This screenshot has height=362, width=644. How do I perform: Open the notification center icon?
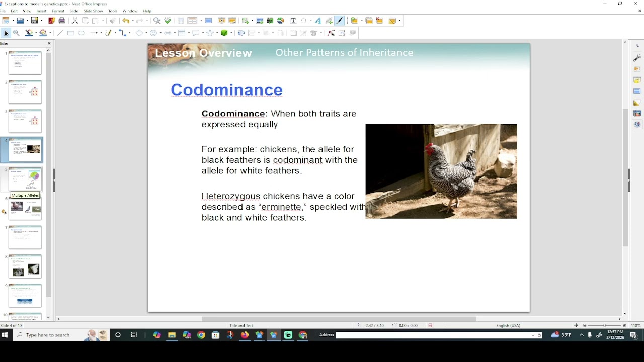click(633, 335)
